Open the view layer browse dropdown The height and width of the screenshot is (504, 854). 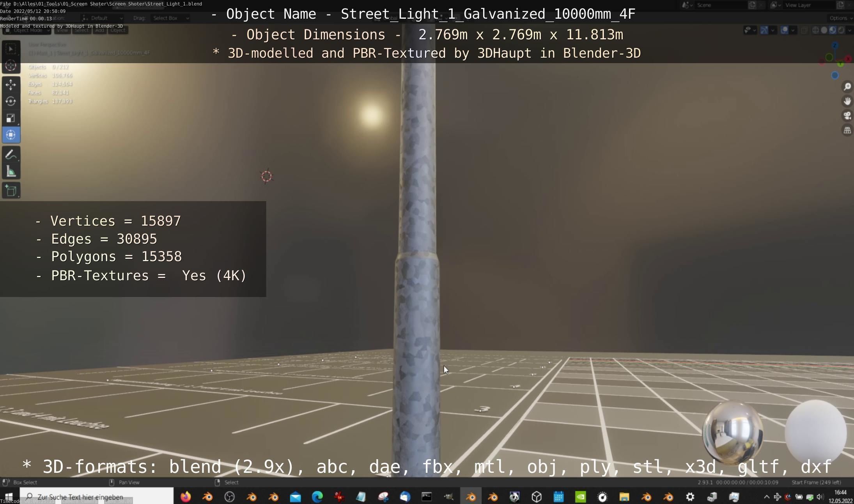[775, 5]
